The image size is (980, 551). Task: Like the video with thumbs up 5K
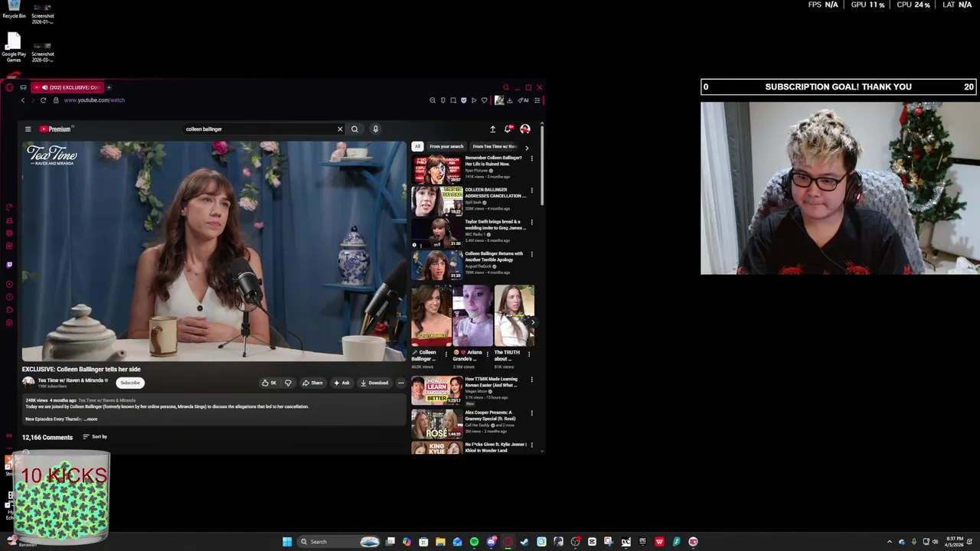(x=269, y=383)
